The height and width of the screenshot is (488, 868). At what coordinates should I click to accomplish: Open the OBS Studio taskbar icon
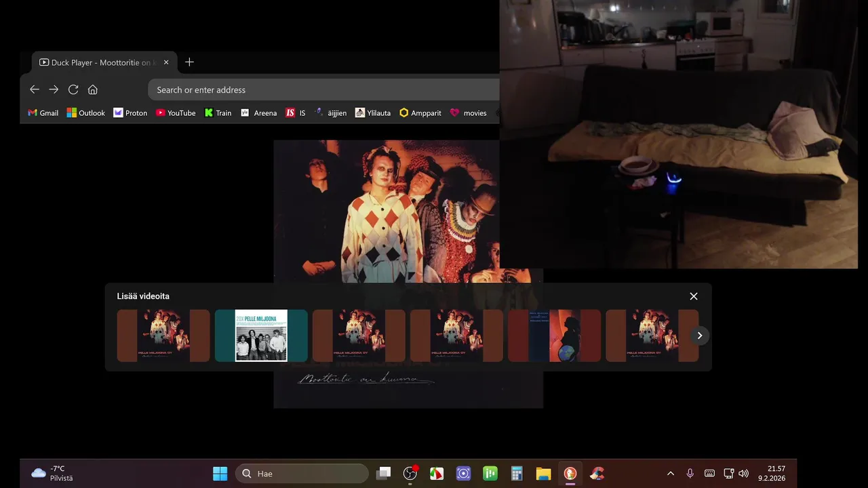(410, 474)
